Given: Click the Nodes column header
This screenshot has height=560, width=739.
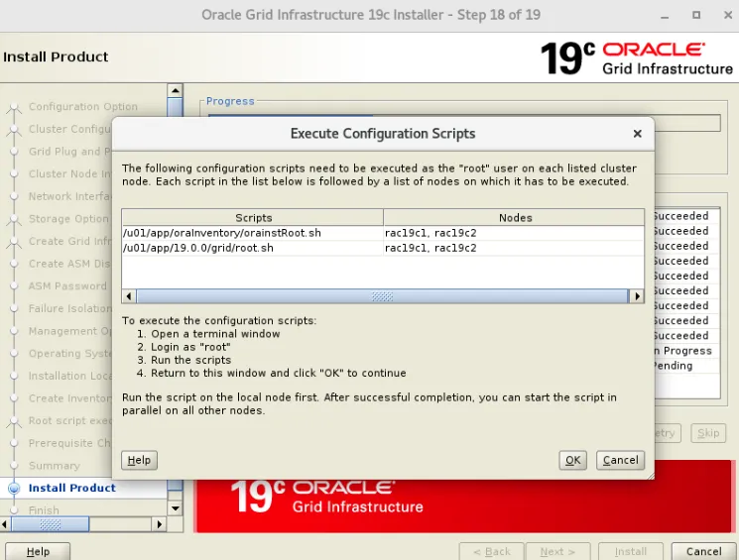Looking at the screenshot, I should 514,218.
